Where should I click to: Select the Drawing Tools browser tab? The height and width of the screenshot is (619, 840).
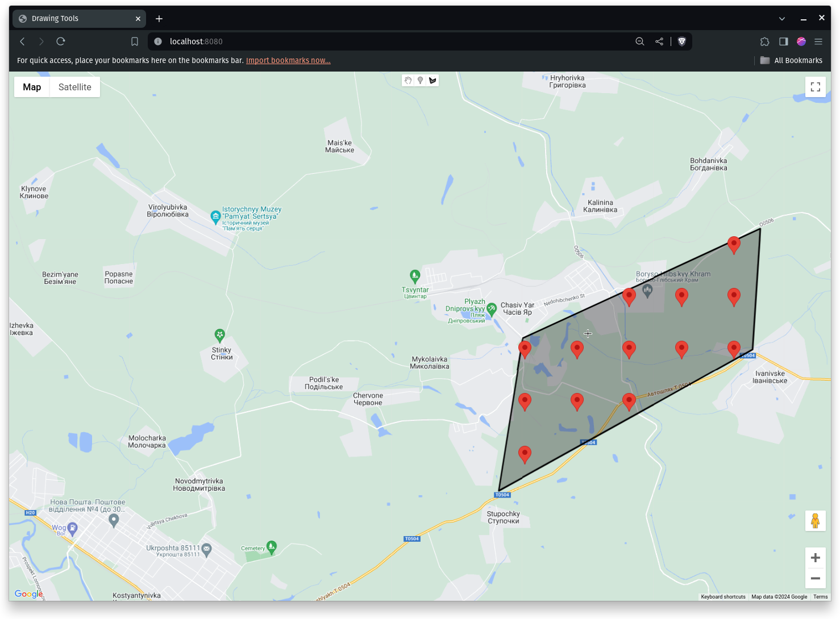80,19
